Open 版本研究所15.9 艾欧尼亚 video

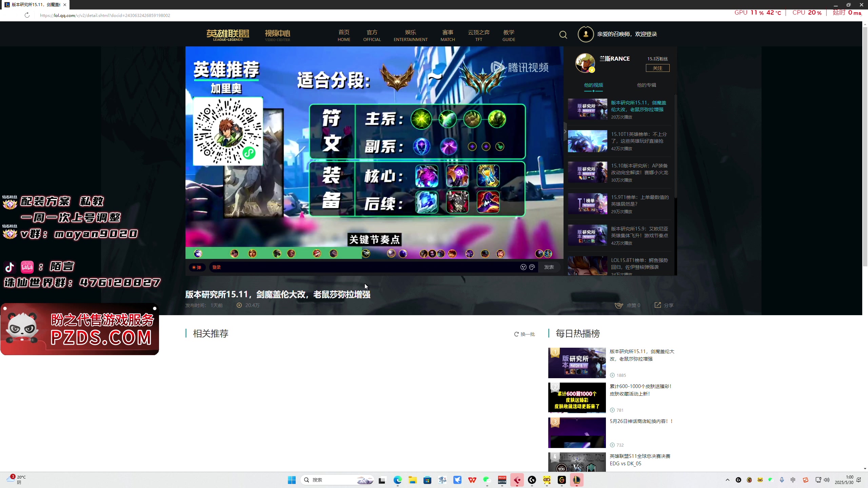(x=639, y=232)
